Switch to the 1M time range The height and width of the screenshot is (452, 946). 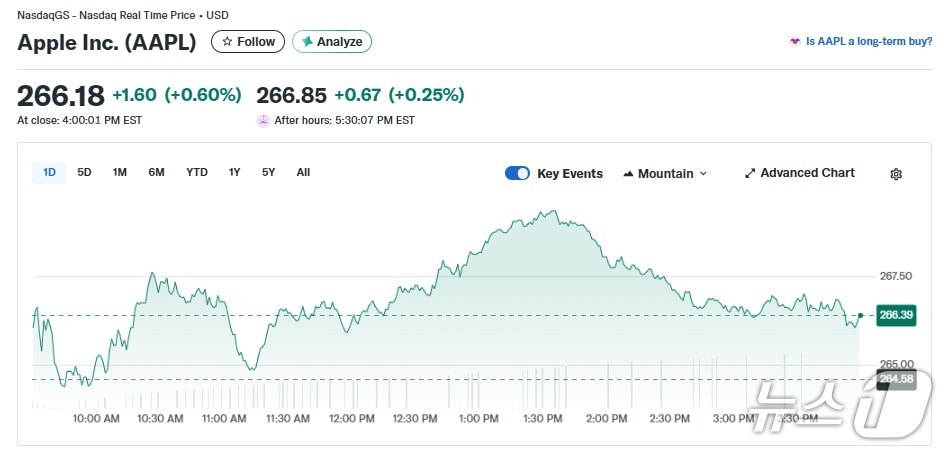(120, 172)
